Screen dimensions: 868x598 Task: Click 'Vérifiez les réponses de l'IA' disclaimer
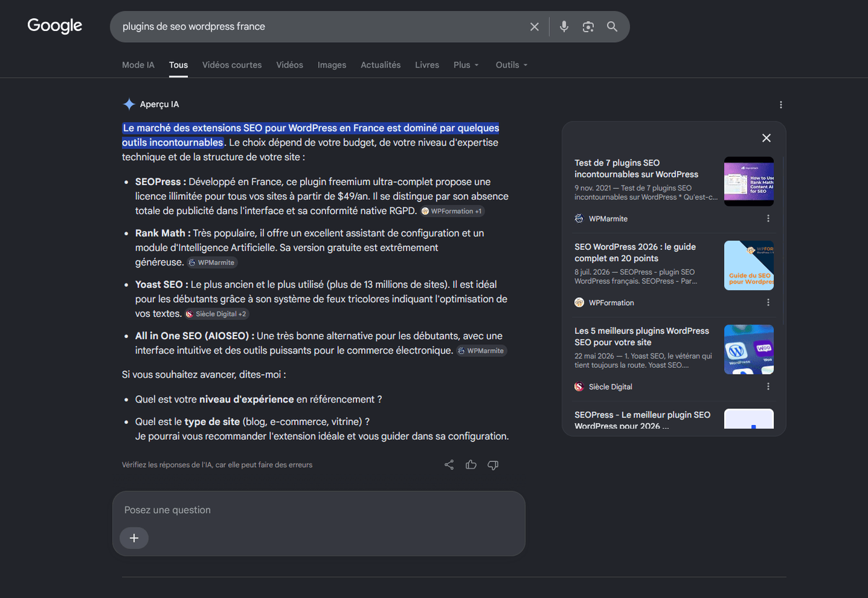pyautogui.click(x=217, y=465)
